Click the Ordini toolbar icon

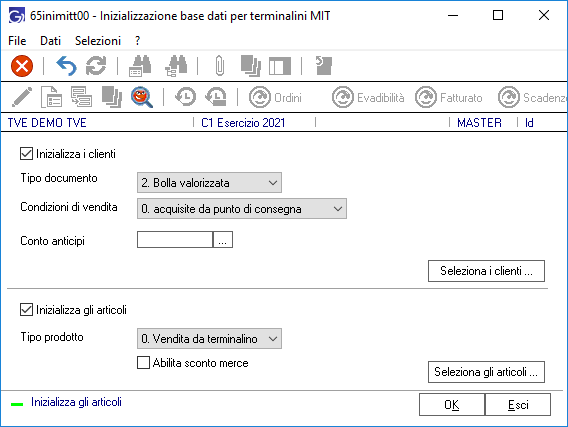275,97
